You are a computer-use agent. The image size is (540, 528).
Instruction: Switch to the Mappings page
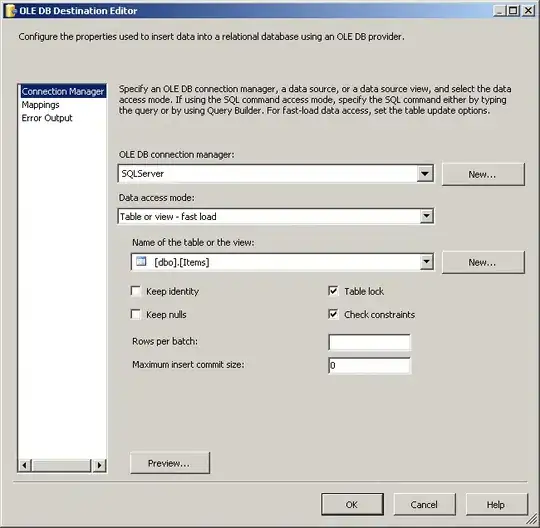click(40, 105)
